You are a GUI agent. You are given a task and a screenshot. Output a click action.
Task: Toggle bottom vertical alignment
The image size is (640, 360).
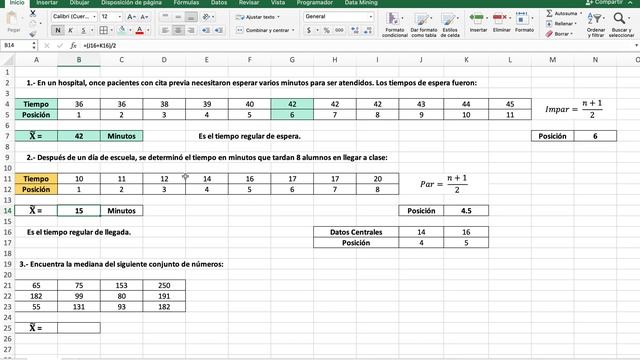tap(191, 17)
